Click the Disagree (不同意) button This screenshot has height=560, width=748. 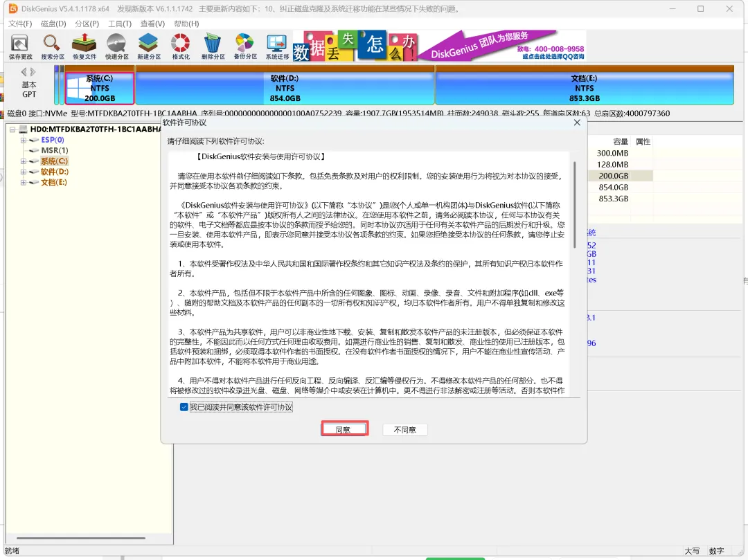pyautogui.click(x=405, y=429)
